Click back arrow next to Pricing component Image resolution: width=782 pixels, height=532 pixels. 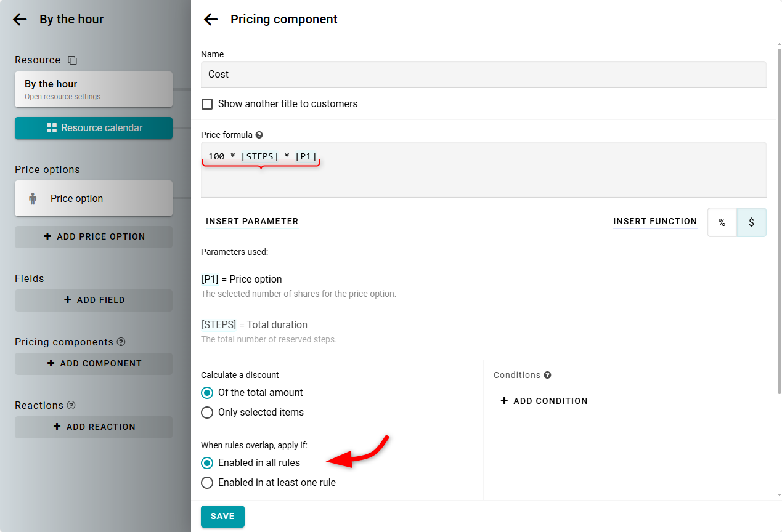click(211, 19)
